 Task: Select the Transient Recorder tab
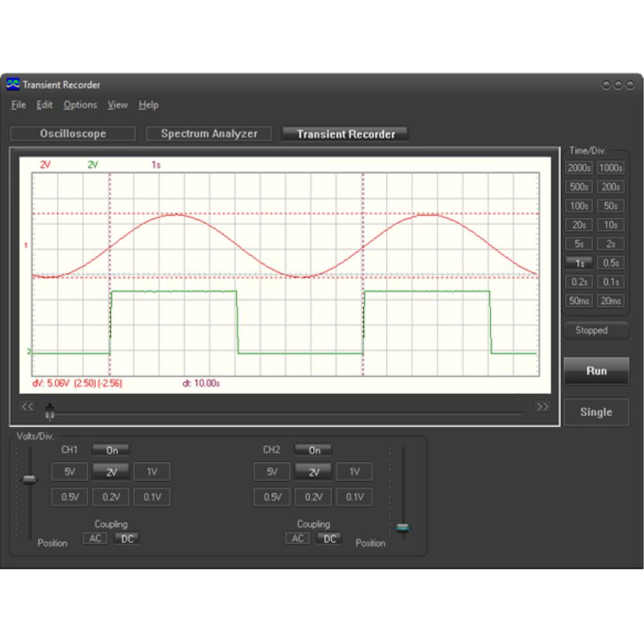[x=345, y=134]
